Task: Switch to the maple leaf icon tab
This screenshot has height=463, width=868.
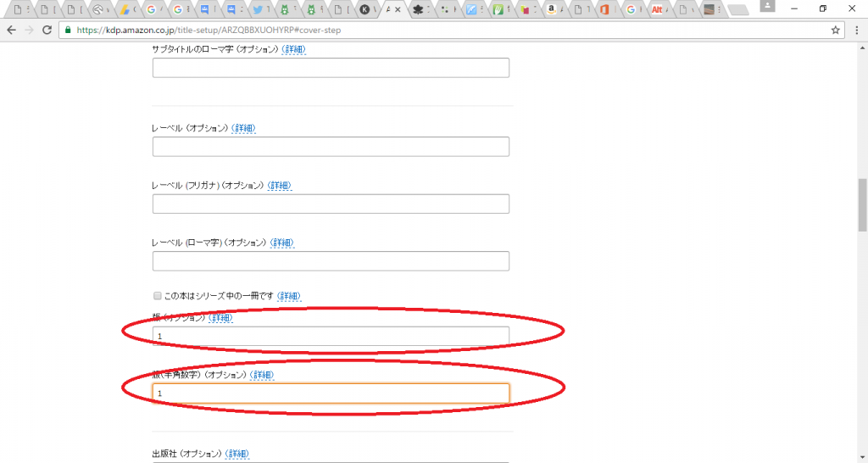Action: (x=418, y=9)
